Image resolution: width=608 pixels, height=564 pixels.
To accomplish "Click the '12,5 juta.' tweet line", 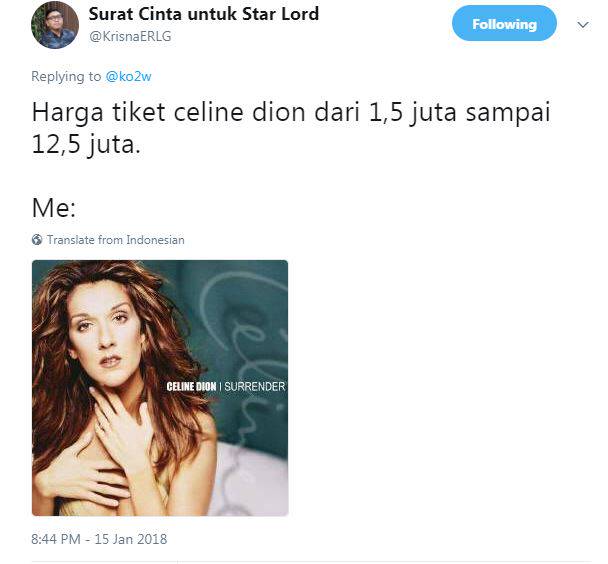I will 86,145.
